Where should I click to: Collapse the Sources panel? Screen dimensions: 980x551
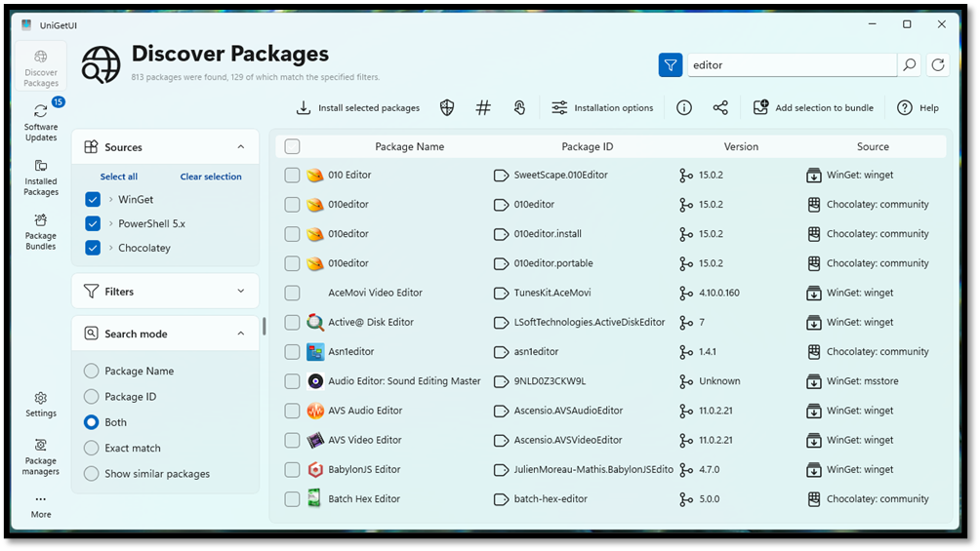pyautogui.click(x=241, y=147)
